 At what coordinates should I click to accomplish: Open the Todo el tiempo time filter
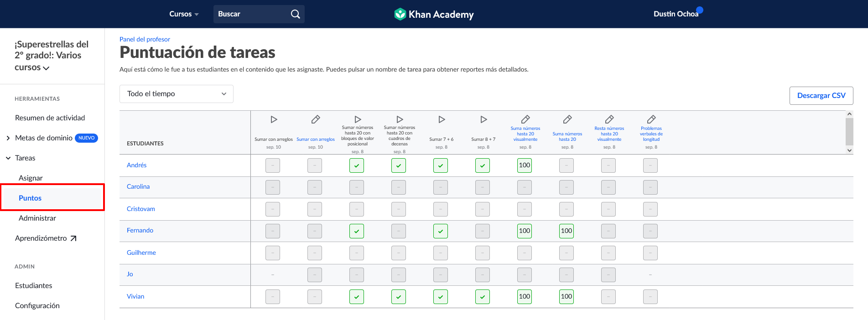tap(177, 94)
